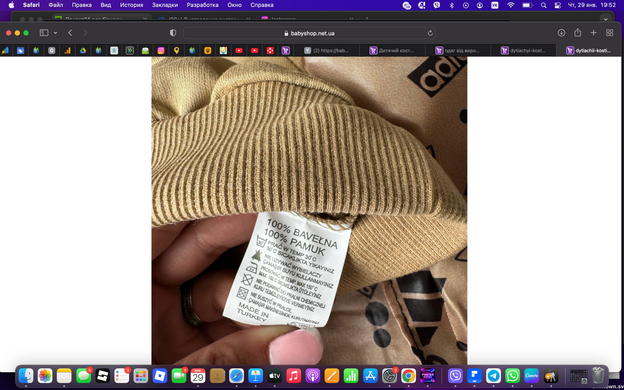624x390 pixels.
Task: Open Canva from the Dock
Action: point(532,375)
